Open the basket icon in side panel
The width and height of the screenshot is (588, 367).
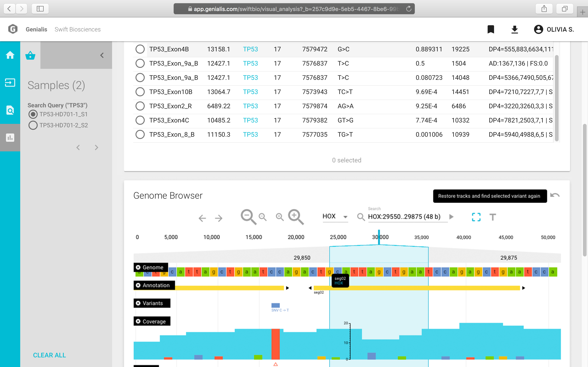pos(30,55)
